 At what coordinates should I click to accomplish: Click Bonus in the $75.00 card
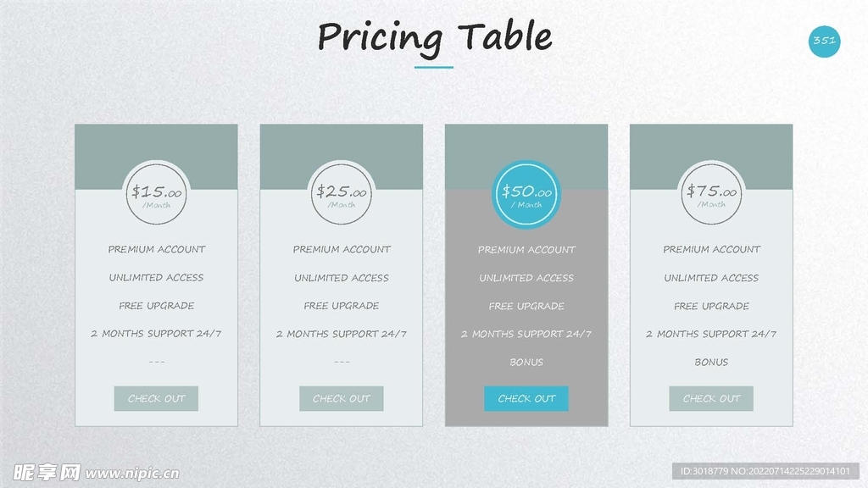pos(711,362)
